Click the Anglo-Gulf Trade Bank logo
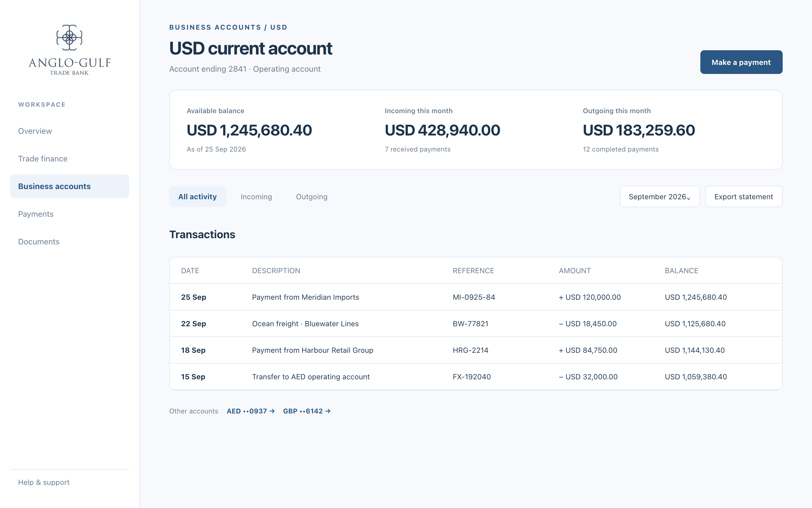812x508 pixels. [69, 50]
